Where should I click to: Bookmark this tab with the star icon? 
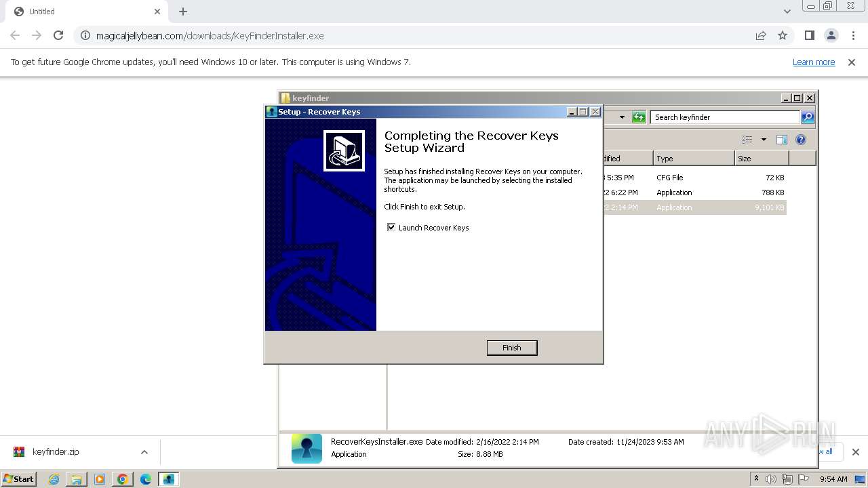coord(783,35)
